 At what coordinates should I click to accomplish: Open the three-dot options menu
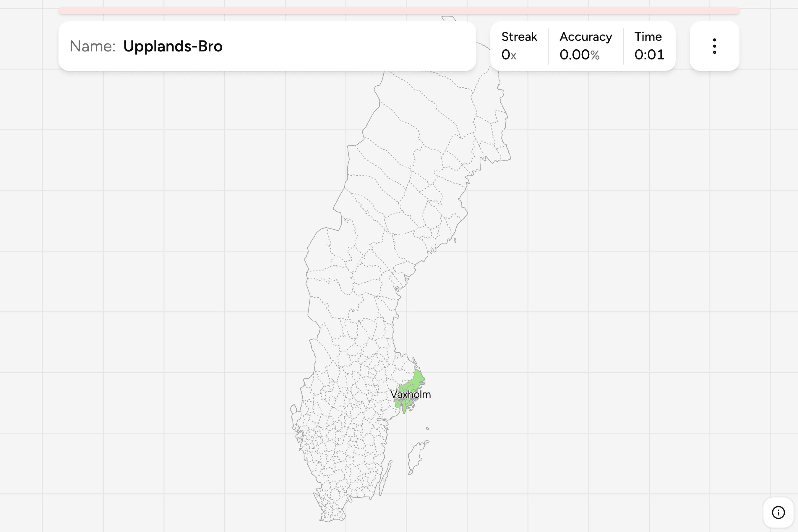[714, 46]
